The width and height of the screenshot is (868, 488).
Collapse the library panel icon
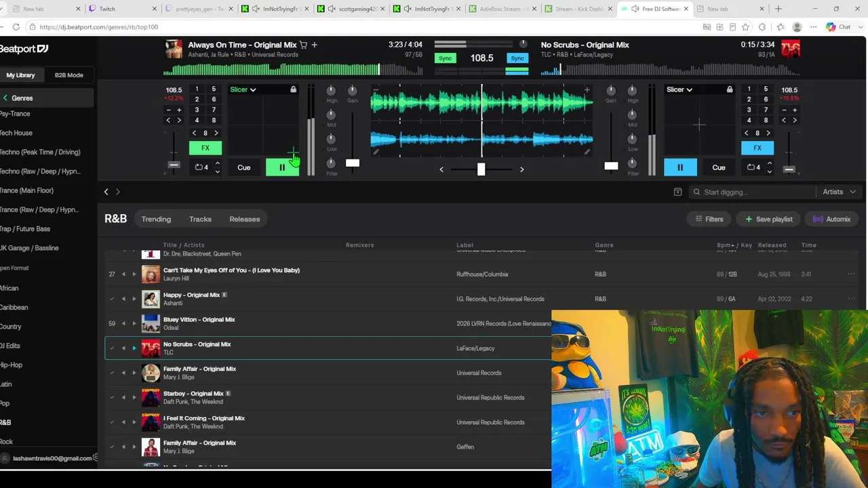click(677, 192)
